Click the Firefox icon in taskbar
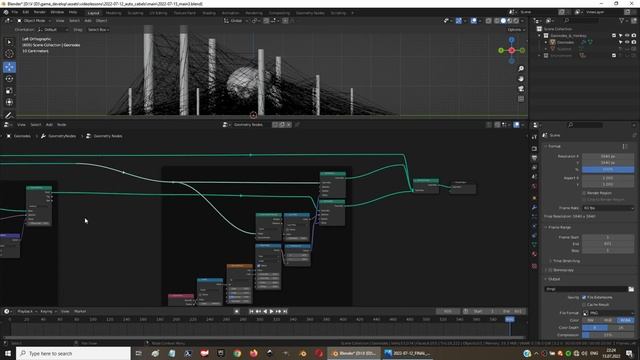The width and height of the screenshot is (640, 360). (253, 353)
